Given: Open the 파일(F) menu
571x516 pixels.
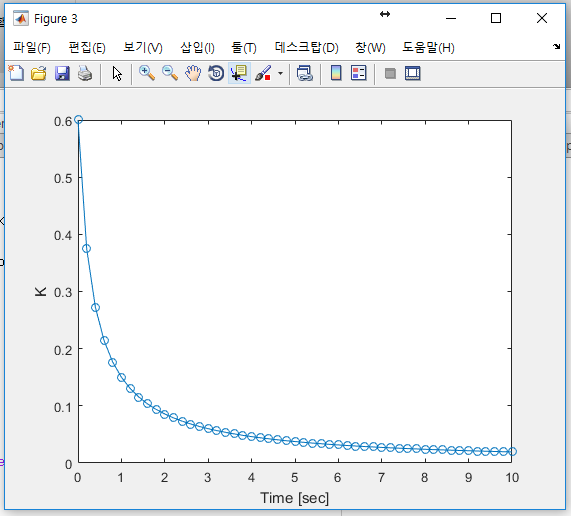Looking at the screenshot, I should pyautogui.click(x=32, y=47).
